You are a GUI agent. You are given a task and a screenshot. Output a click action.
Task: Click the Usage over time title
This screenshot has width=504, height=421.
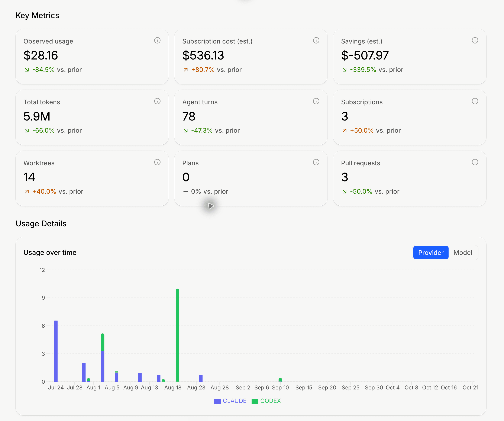tap(50, 253)
